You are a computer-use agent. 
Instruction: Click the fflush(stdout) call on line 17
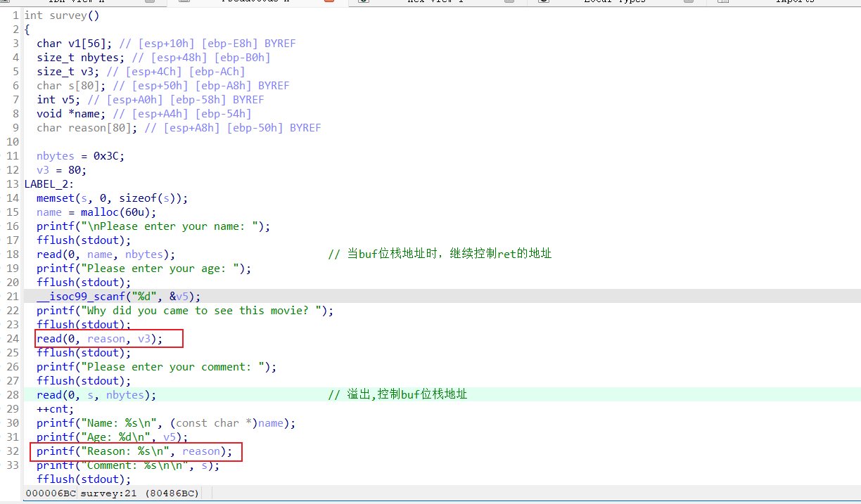84,240
